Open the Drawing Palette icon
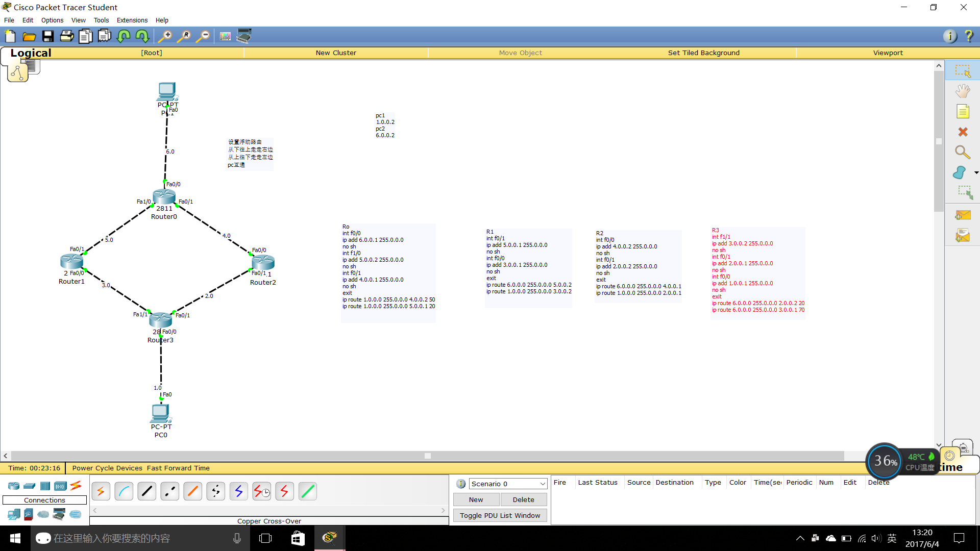The height and width of the screenshot is (551, 980). tap(225, 36)
